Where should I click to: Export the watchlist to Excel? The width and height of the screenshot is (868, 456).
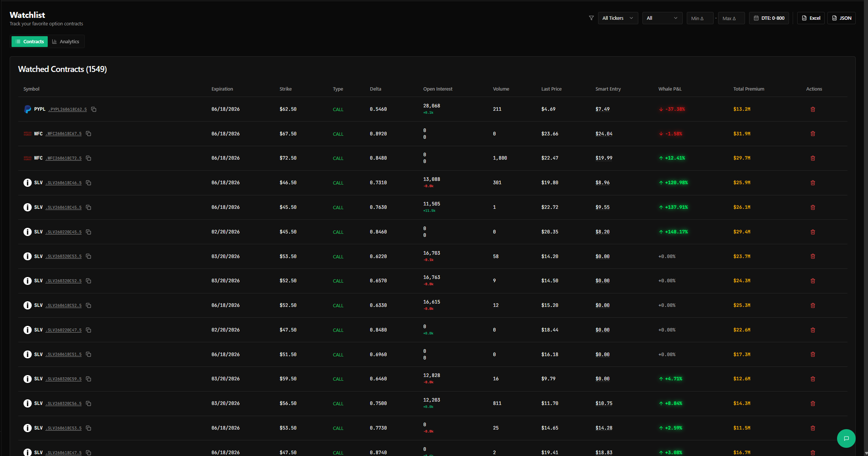tap(811, 18)
